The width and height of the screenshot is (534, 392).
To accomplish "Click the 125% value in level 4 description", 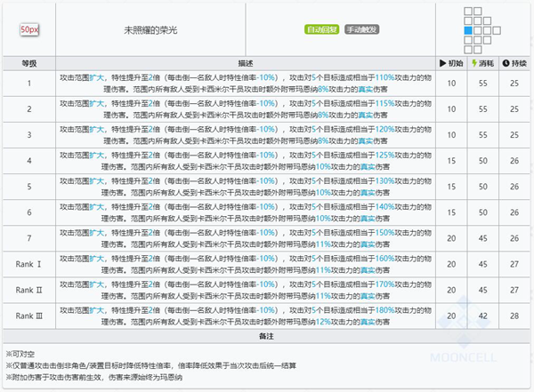I will 384,156.
